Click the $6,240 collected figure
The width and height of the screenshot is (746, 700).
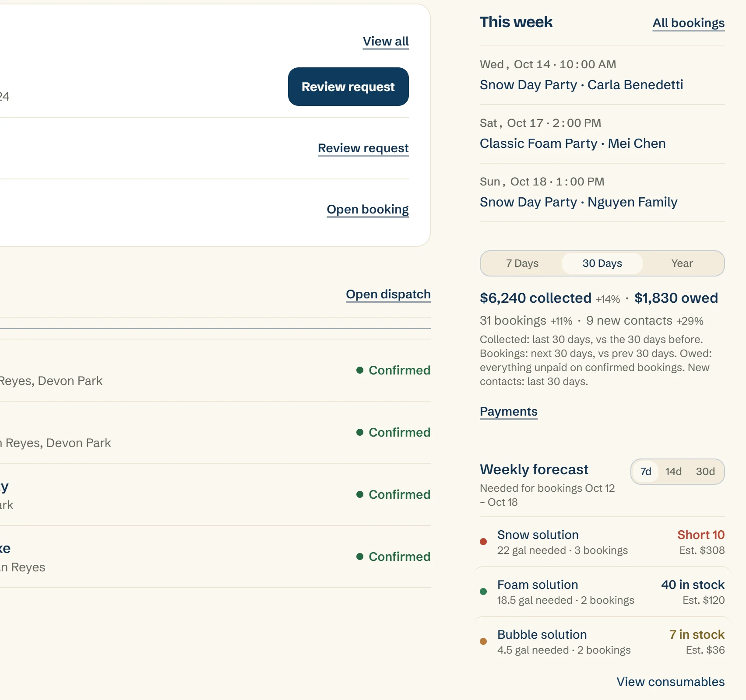535,298
